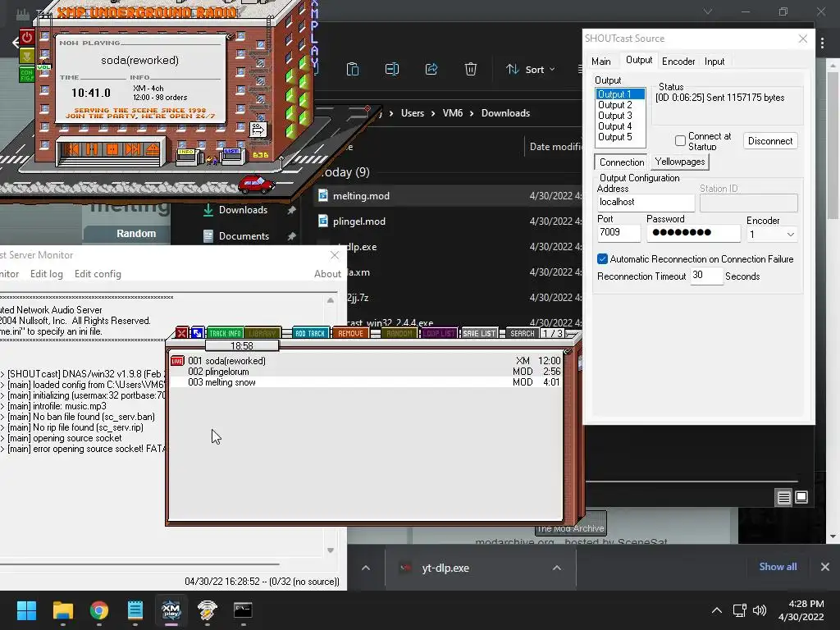Uncheck Automatic Reconnection on Connection Failure
Image resolution: width=840 pixels, height=630 pixels.
603,259
